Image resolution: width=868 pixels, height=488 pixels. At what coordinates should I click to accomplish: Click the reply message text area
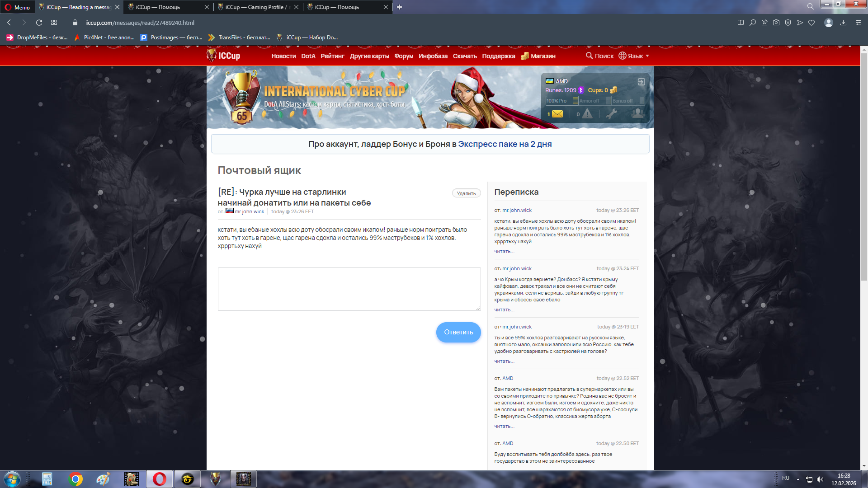tap(349, 289)
